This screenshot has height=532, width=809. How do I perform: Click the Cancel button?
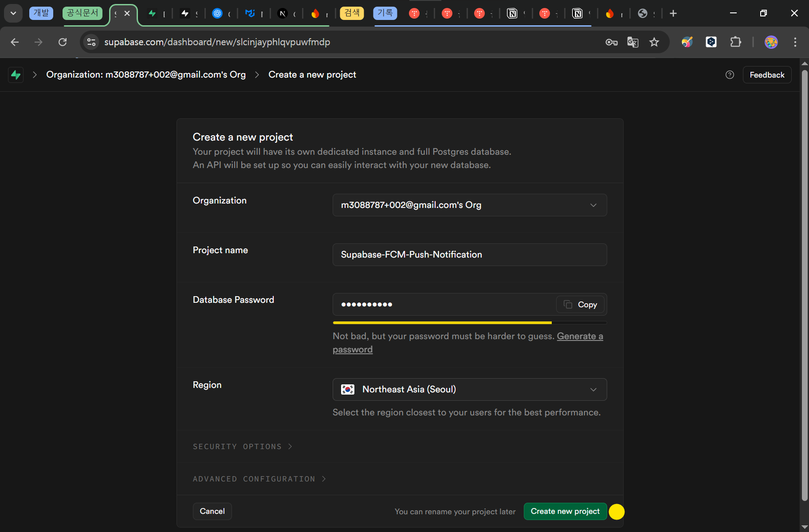[x=212, y=511]
